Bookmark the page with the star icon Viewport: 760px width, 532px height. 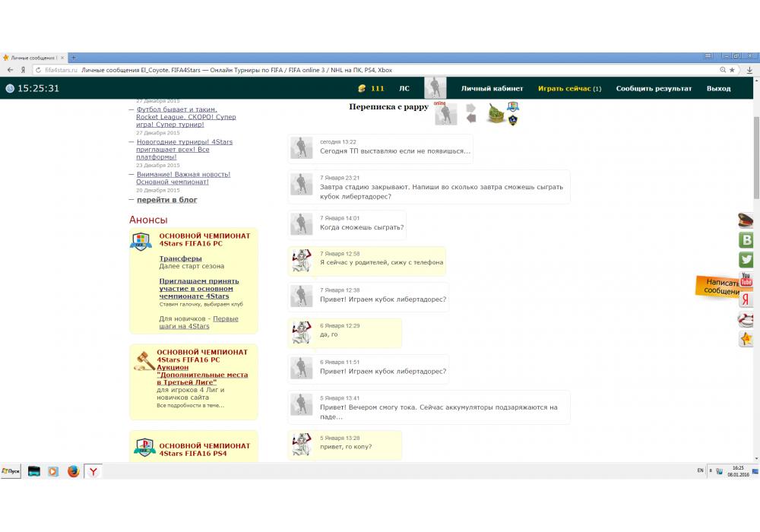pyautogui.click(x=733, y=69)
